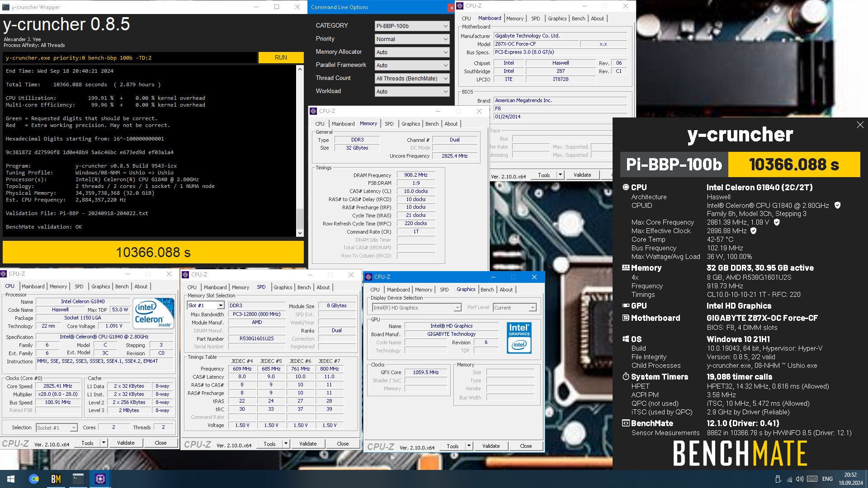Image resolution: width=868 pixels, height=488 pixels.
Task: Open the CPU-Z taskbar icon
Action: [x=100, y=479]
